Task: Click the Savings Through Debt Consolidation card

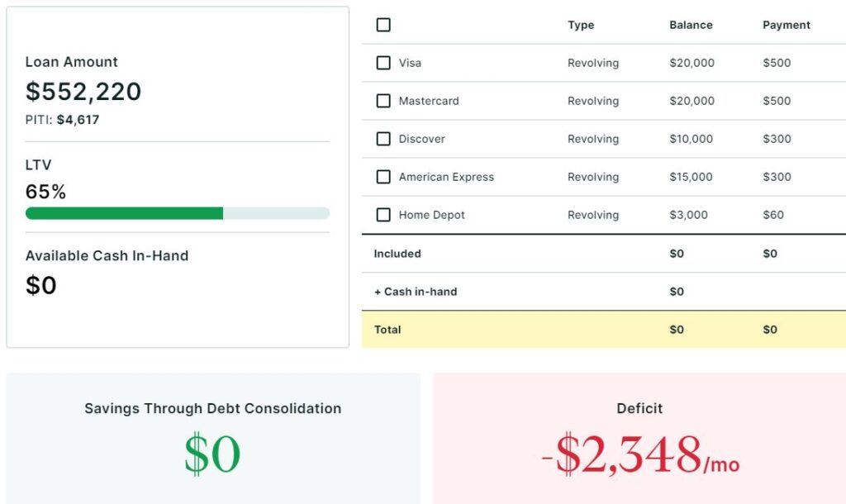Action: (213, 438)
